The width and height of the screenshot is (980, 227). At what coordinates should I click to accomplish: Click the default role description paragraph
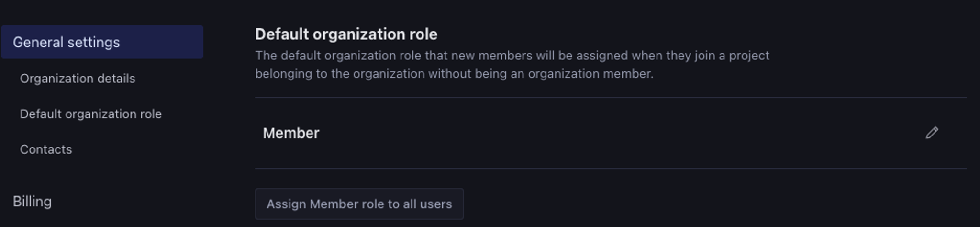(x=512, y=65)
